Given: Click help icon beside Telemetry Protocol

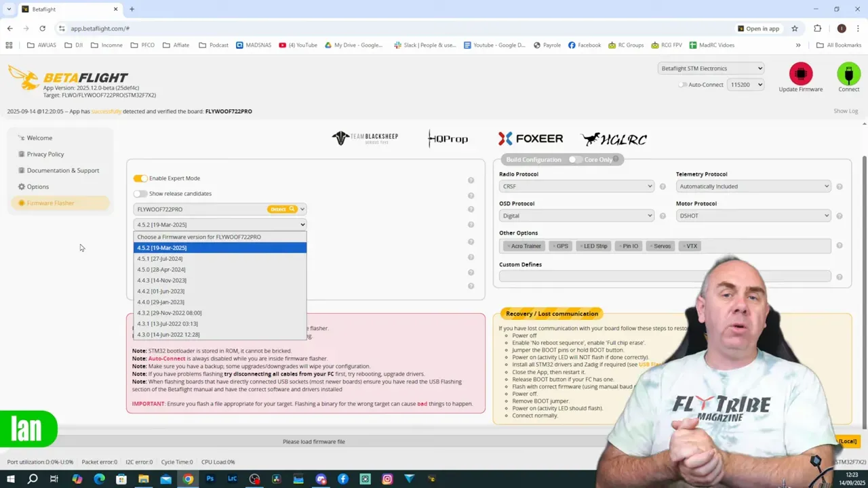Looking at the screenshot, I should (x=840, y=186).
